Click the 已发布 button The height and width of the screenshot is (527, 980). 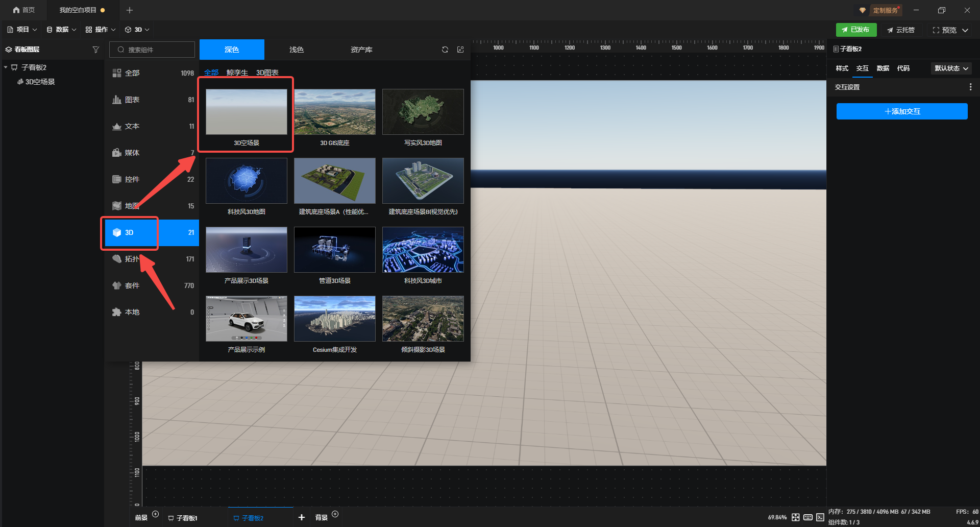pyautogui.click(x=856, y=30)
